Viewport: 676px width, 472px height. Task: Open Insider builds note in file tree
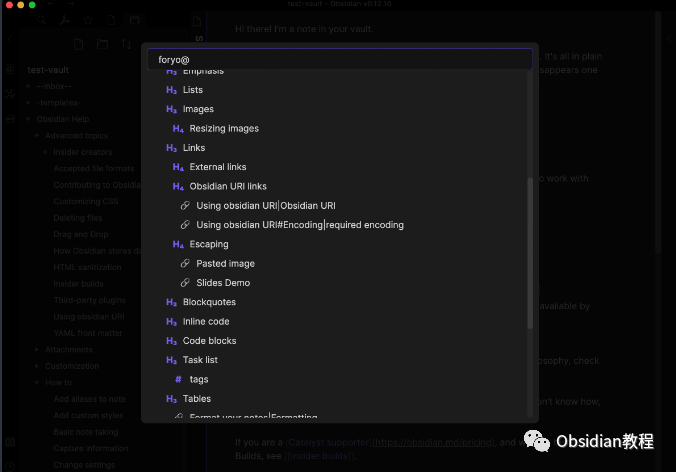click(78, 284)
